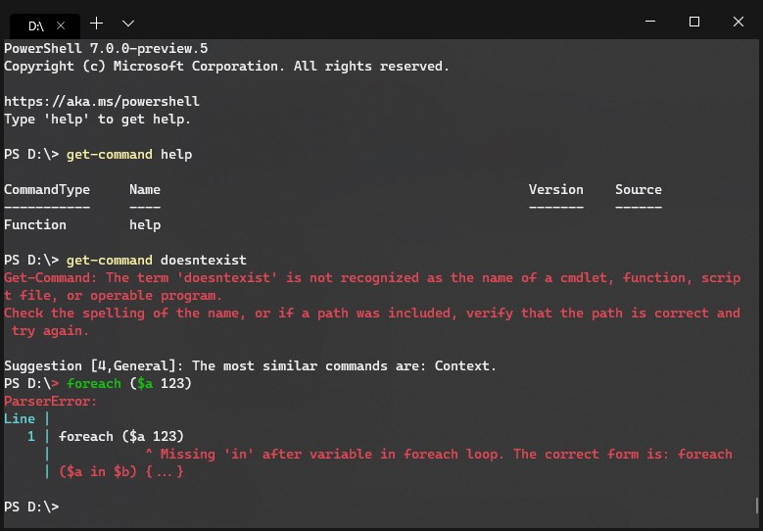Maximize the terminal window
Image resolution: width=763 pixels, height=532 pixels.
click(693, 22)
